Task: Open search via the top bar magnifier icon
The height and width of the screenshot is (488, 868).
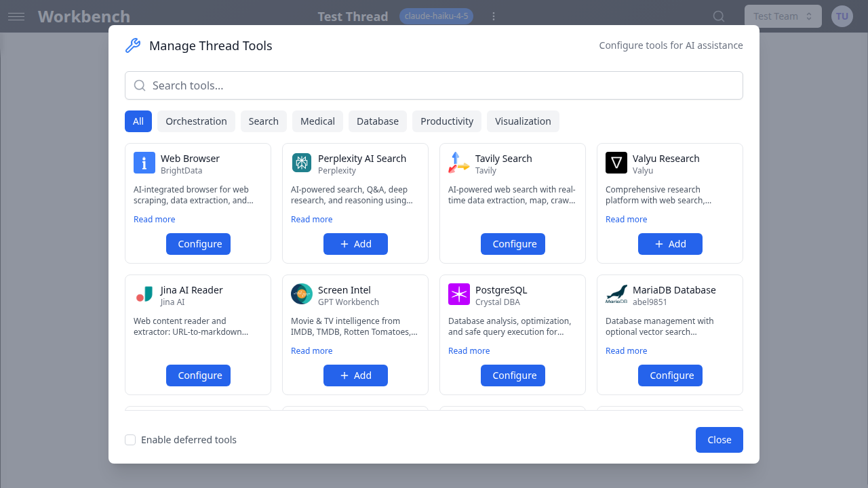Action: click(x=717, y=16)
